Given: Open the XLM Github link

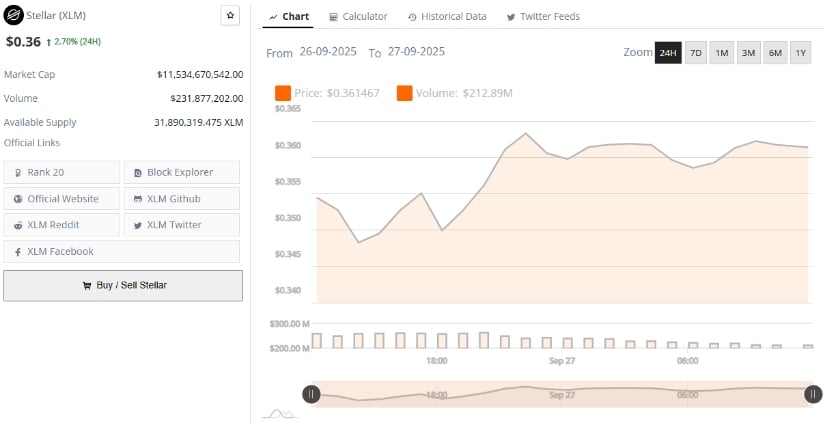Looking at the screenshot, I should [182, 198].
